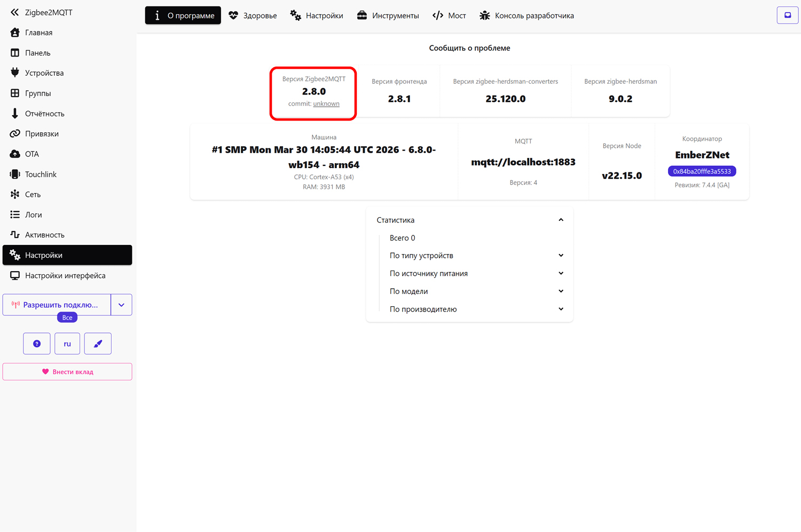Switch to О программе tab
The height and width of the screenshot is (532, 801).
183,15
